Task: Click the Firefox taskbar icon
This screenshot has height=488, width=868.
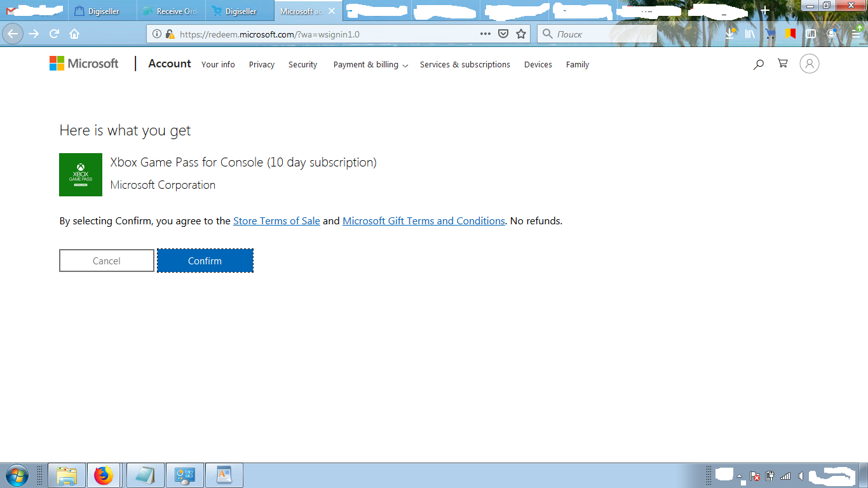Action: [x=104, y=475]
